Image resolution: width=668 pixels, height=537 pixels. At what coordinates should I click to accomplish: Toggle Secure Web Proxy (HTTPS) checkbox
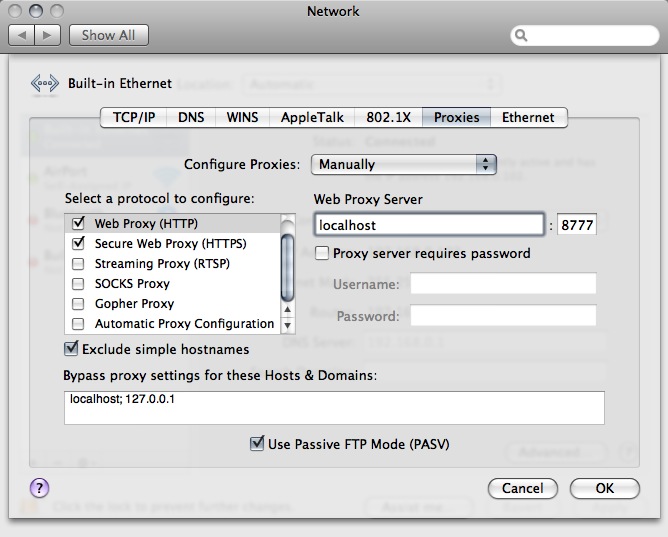coord(78,243)
